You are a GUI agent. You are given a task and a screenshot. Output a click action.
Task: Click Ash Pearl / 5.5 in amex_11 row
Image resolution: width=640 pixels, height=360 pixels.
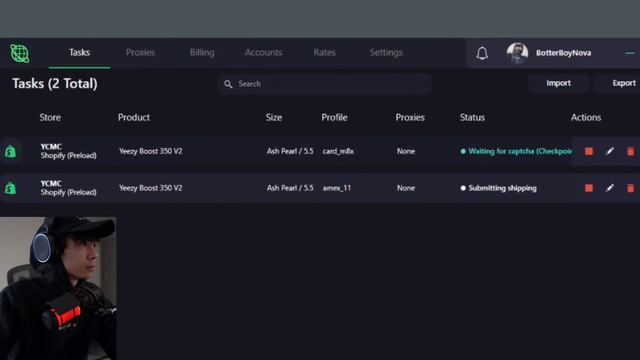coord(290,188)
